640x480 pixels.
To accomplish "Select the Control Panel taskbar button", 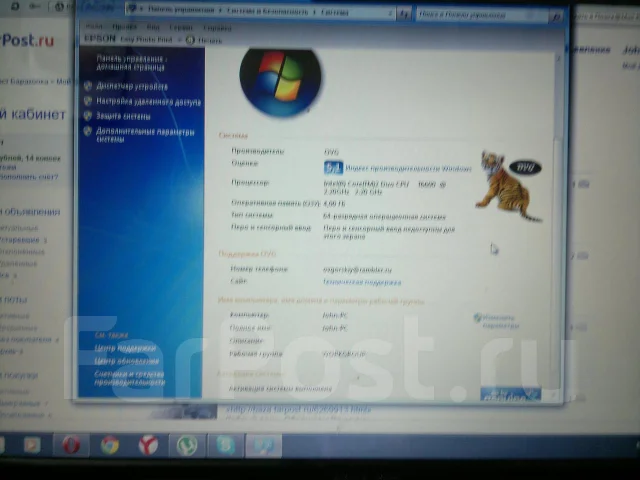I will point(264,445).
